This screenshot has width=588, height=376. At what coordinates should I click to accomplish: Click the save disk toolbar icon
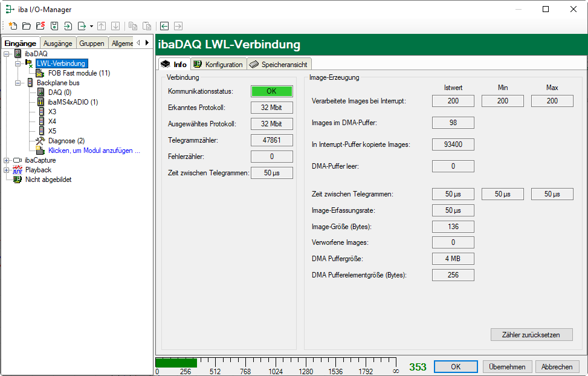[x=54, y=26]
